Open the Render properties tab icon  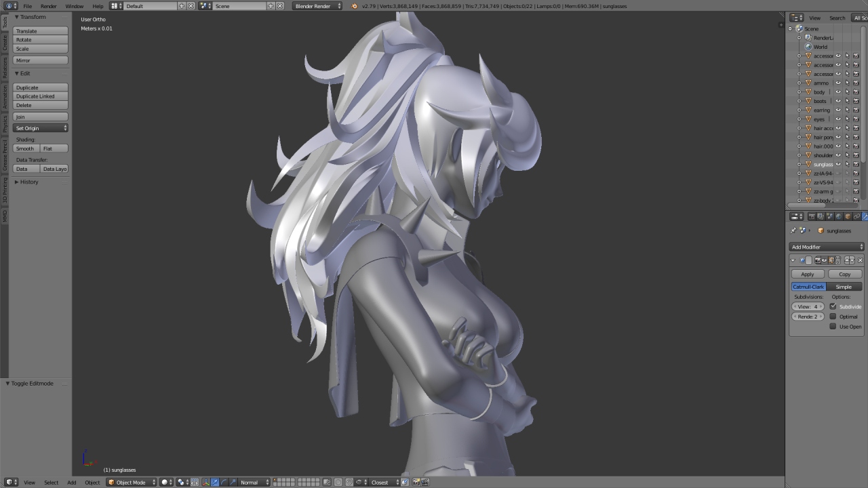pos(812,216)
